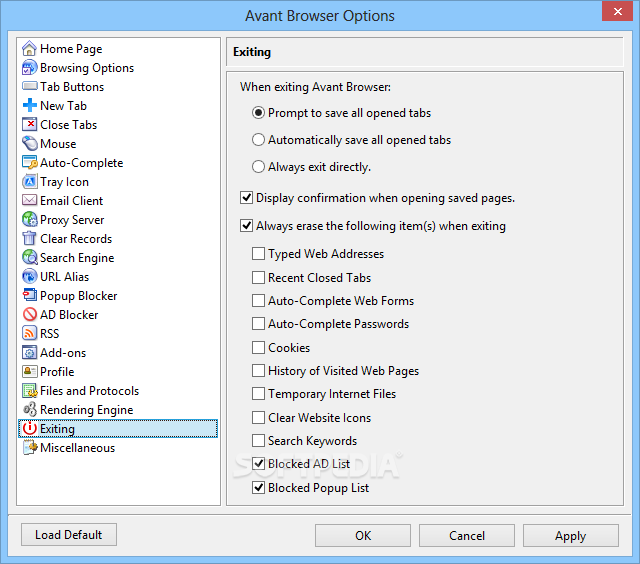Viewport: 640px width, 564px height.
Task: Uncheck Blocked AD List
Action: click(x=258, y=464)
